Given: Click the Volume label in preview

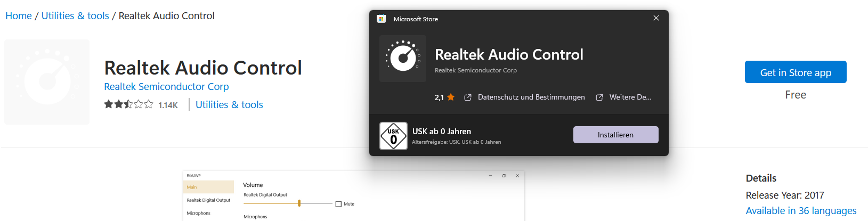Looking at the screenshot, I should (x=253, y=185).
